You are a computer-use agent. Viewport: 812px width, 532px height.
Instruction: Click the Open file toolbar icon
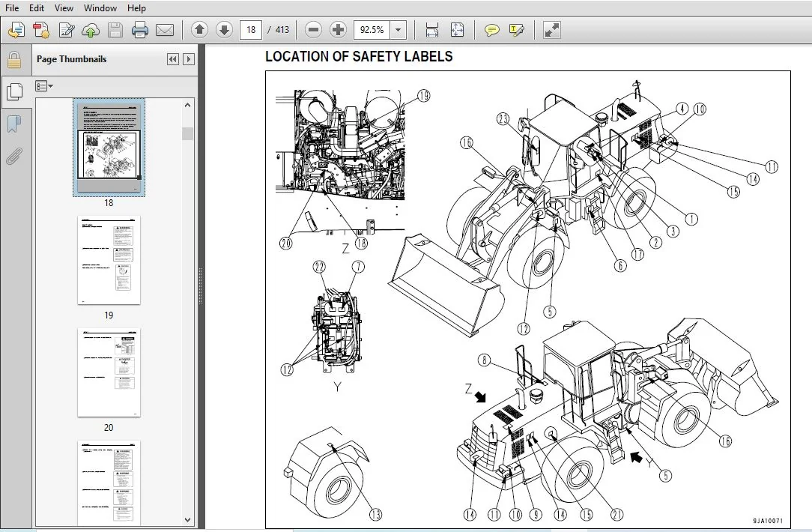(x=16, y=30)
